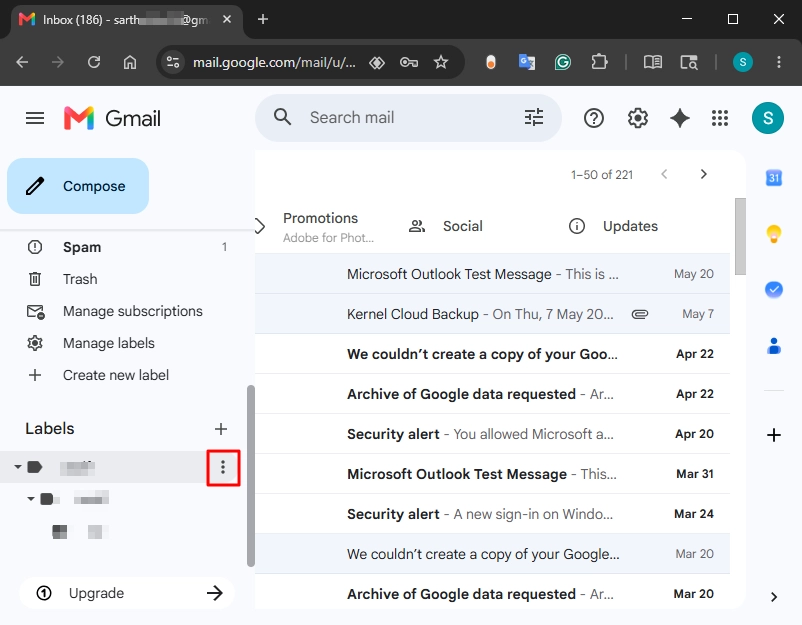Open the password key icon in address bar

pos(409,62)
